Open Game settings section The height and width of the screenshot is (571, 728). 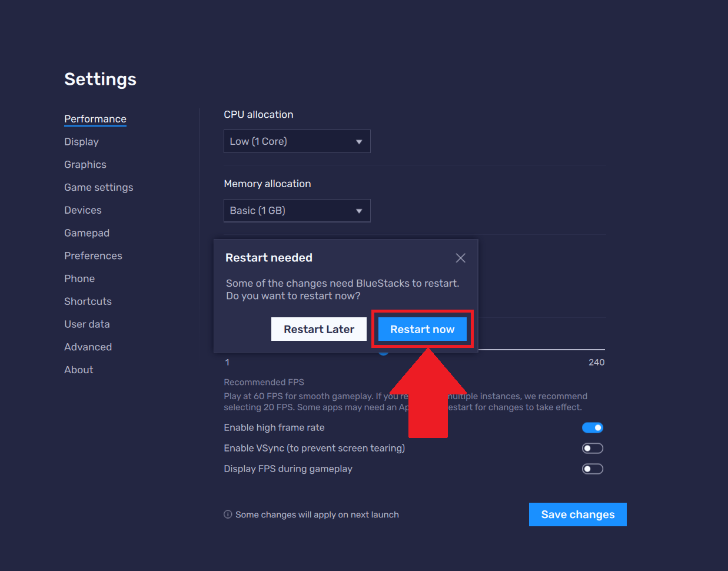coord(98,187)
